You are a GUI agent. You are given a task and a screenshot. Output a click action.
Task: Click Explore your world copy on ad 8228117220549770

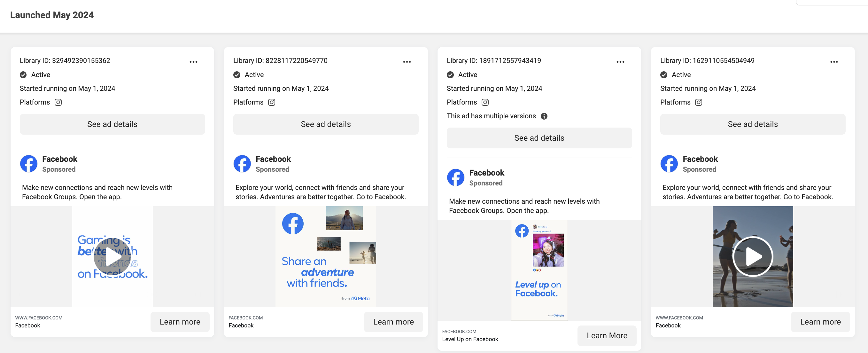pyautogui.click(x=321, y=192)
